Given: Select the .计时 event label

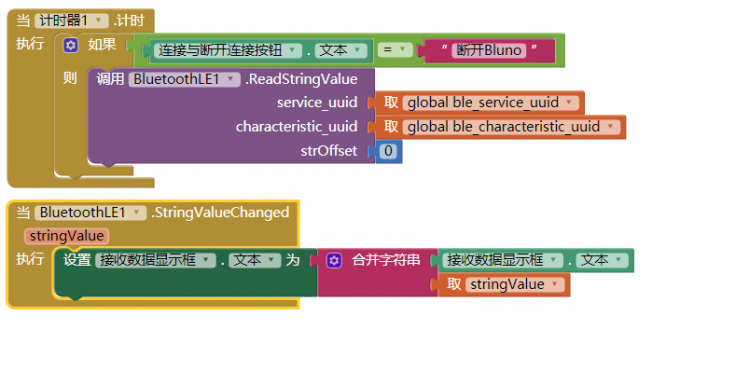Looking at the screenshot, I should pos(129,21).
